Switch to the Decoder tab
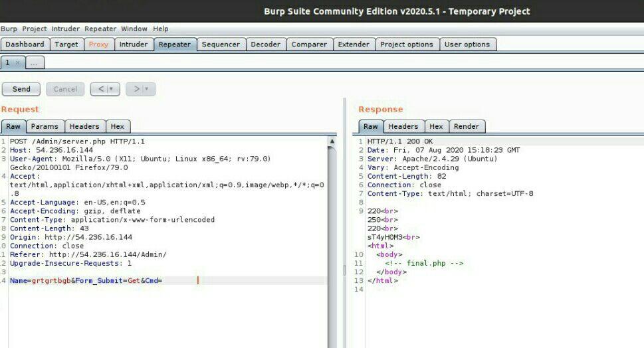Viewport: 644px width, 348px height. point(265,44)
